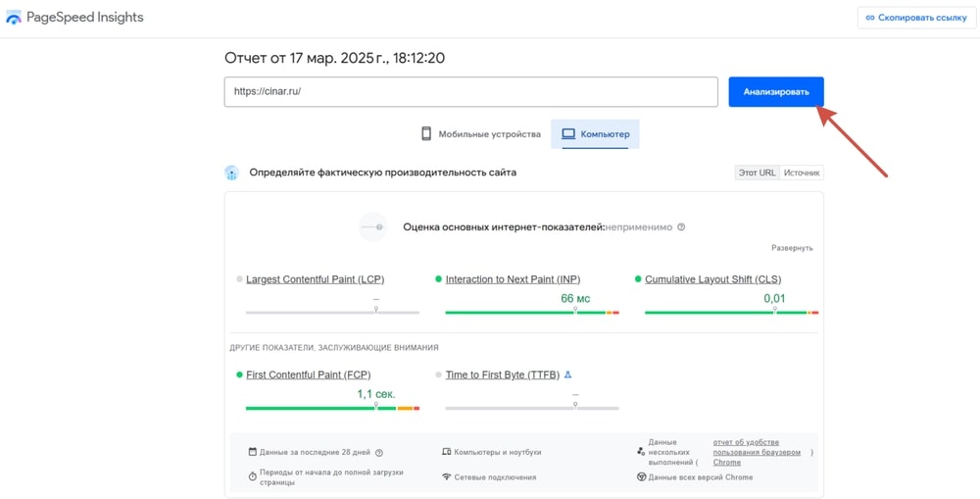Viewport: 980px width, 499px height.
Task: Click the 1,1 сек. FCP value
Action: pos(376,394)
